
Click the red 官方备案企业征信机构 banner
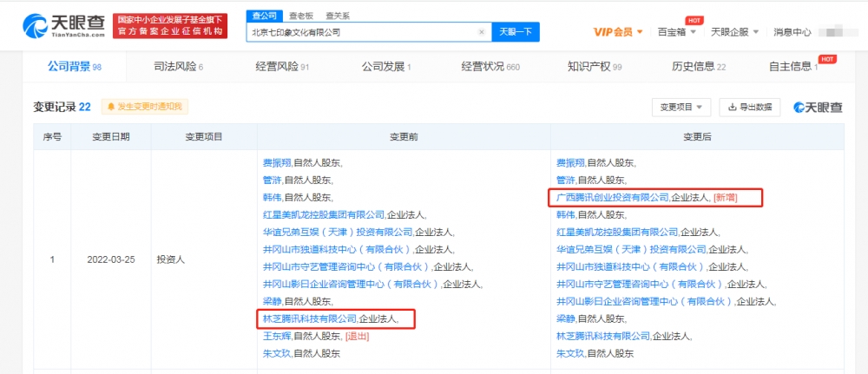coord(170,26)
